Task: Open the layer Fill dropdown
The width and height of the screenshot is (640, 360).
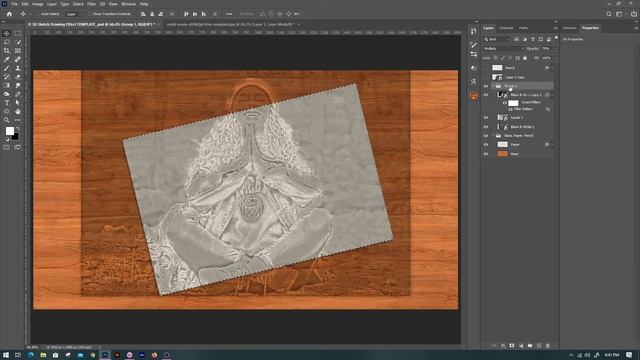Action: (x=554, y=58)
